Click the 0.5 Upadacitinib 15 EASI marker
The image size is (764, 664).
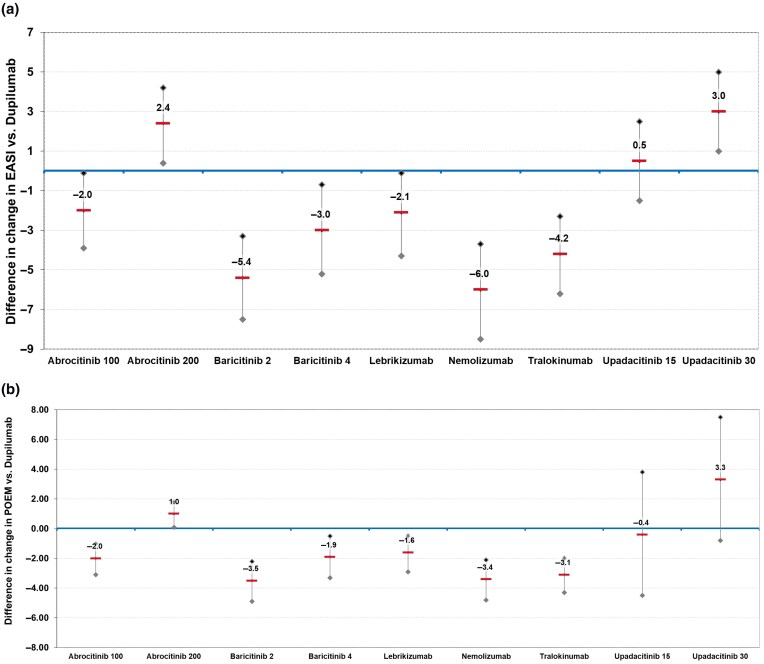[x=639, y=161]
